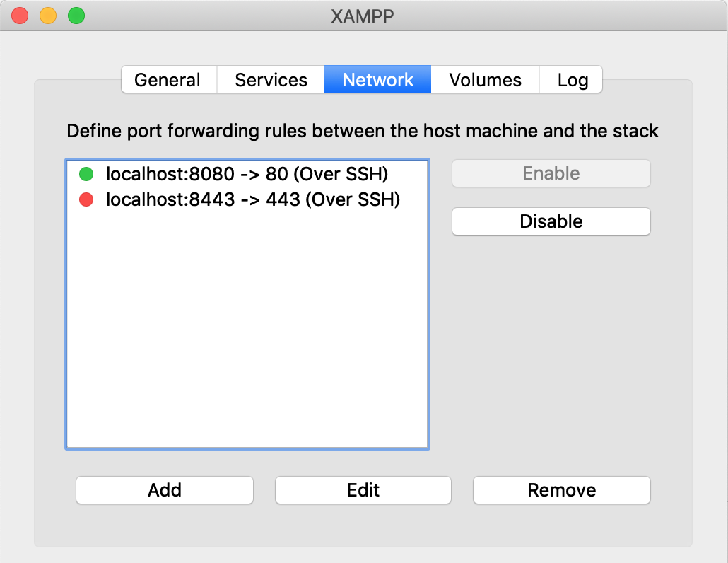
Task: Select the localhost:8080 -> 80 rule
Action: [x=247, y=174]
